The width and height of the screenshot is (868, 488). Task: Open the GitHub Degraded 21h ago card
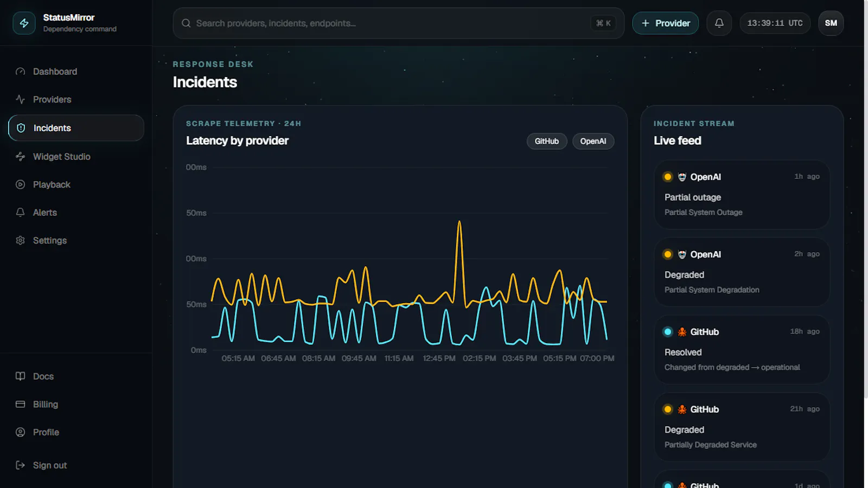click(742, 427)
